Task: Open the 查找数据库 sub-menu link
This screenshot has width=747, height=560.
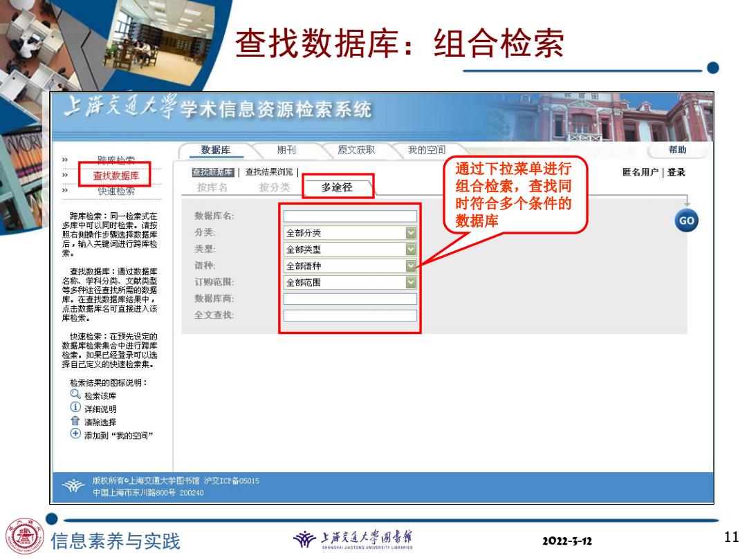Action: point(212,172)
